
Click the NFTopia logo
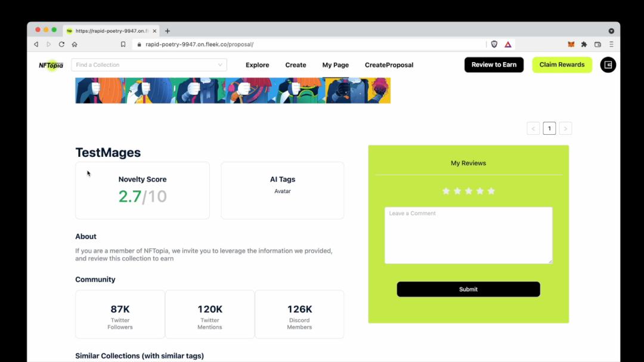point(51,65)
